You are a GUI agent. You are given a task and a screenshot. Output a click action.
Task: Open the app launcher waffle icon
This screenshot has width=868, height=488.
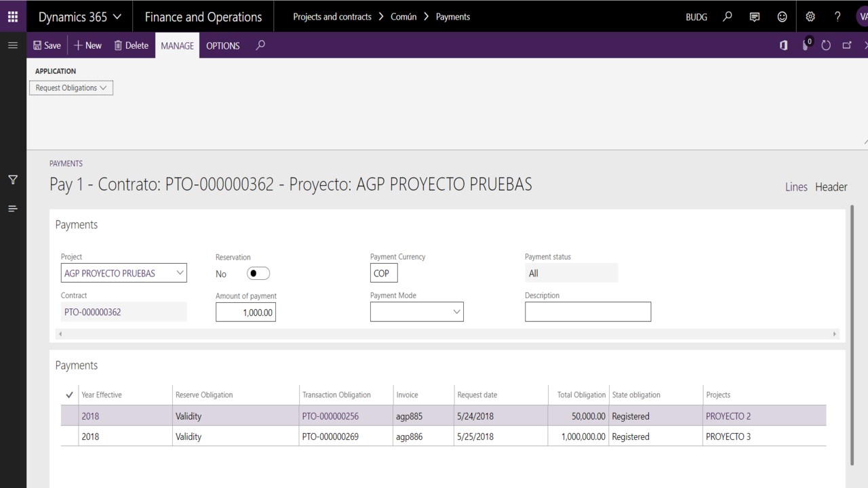pos(13,16)
